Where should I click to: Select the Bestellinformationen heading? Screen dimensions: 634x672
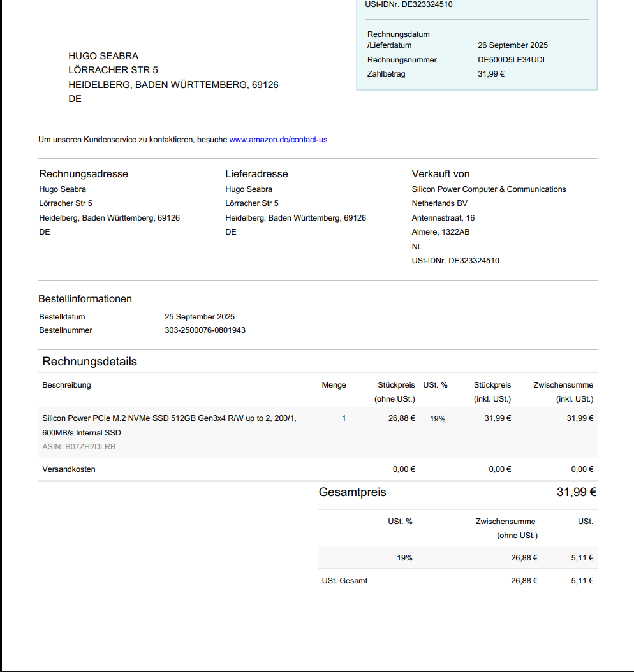pyautogui.click(x=85, y=299)
